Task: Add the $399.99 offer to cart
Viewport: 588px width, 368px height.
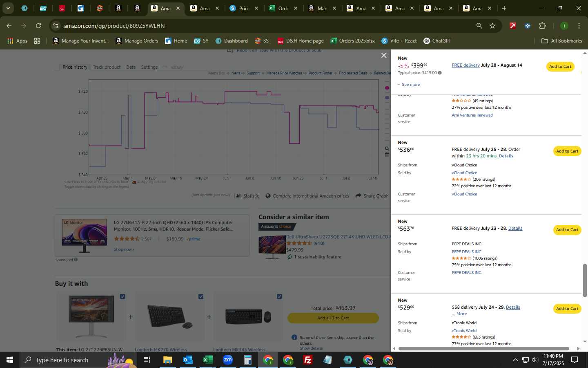Action: click(560, 67)
